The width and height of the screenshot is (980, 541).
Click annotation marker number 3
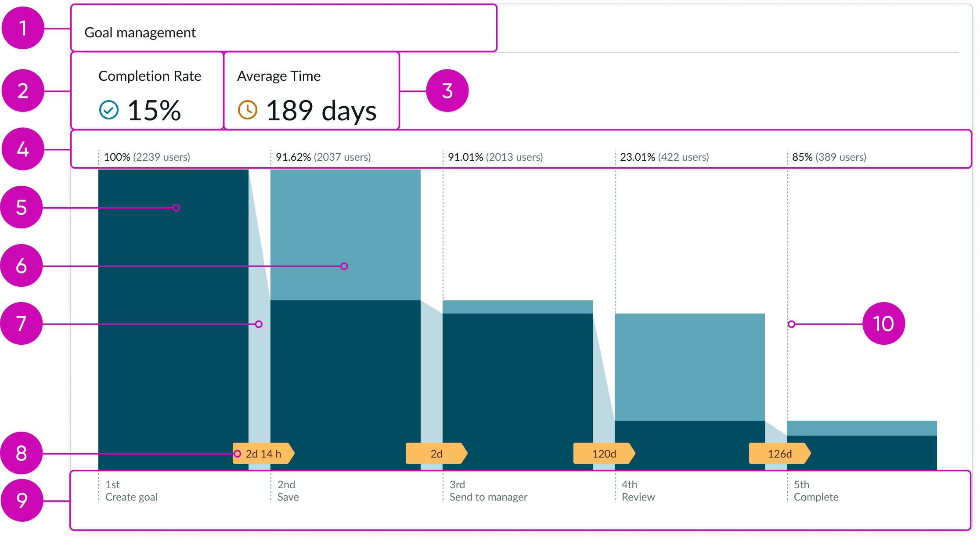(x=447, y=91)
